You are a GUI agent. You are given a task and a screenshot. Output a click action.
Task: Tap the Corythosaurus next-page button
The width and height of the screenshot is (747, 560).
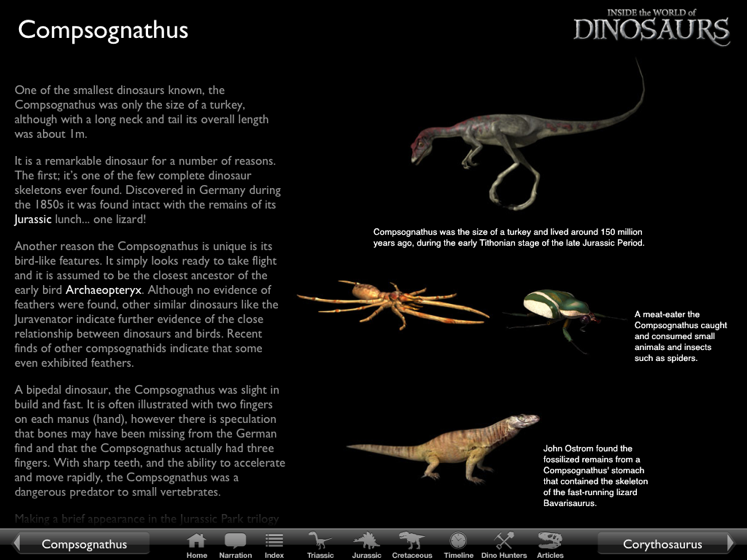tap(662, 544)
